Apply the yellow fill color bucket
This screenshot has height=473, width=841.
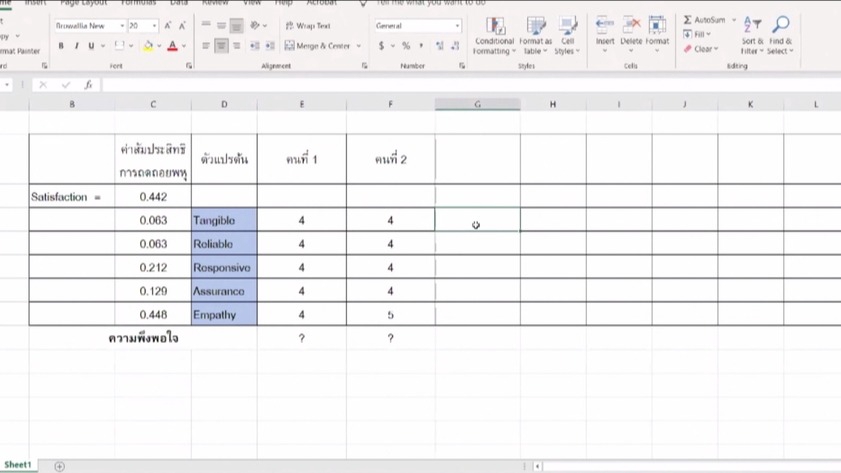[x=148, y=46]
